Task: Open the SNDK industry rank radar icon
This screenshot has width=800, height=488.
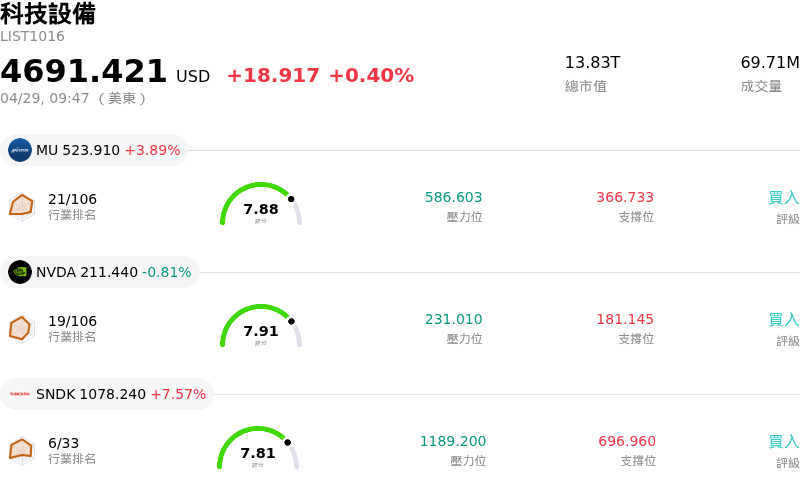Action: pos(21,450)
